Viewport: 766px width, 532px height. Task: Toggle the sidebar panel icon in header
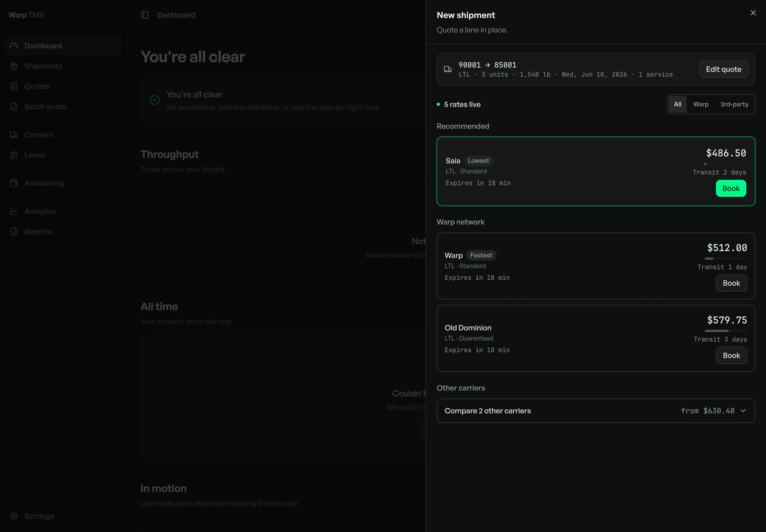pos(145,15)
